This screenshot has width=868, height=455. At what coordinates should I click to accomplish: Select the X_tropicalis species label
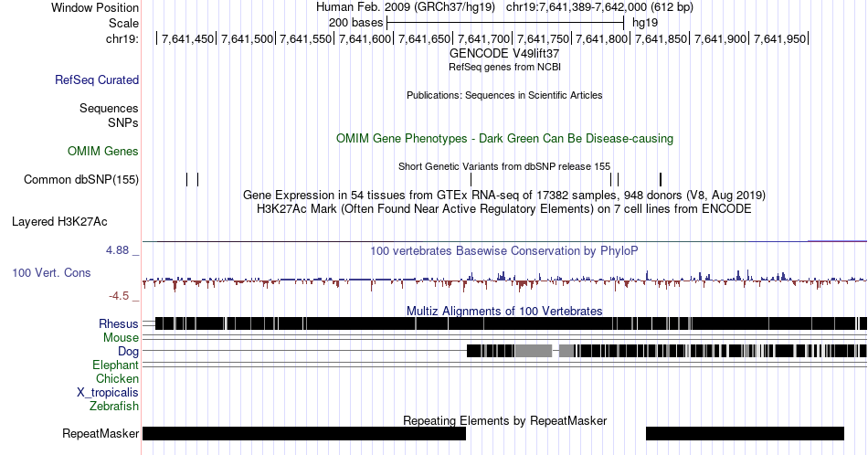pyautogui.click(x=108, y=393)
